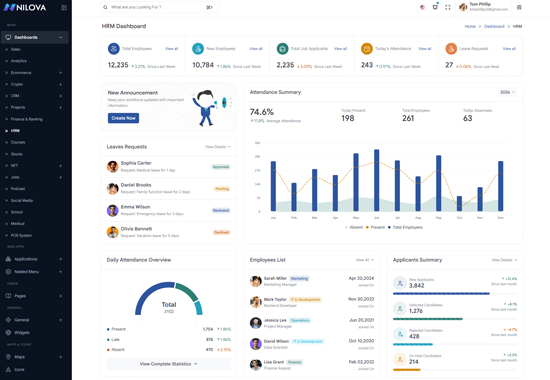
Task: Toggle fullscreen mode icon
Action: (x=448, y=7)
